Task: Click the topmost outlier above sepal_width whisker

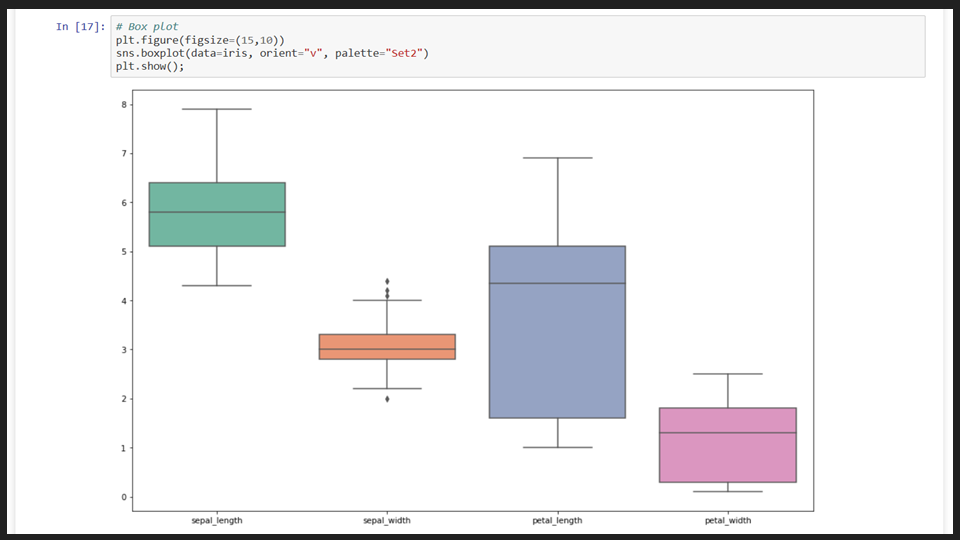Action: (x=387, y=281)
